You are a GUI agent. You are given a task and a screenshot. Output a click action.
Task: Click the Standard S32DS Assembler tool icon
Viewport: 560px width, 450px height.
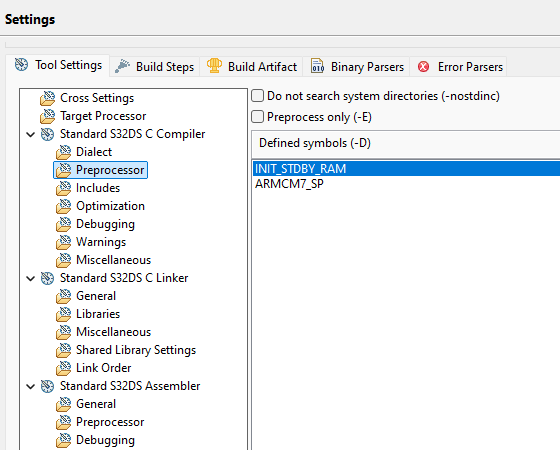pos(48,386)
